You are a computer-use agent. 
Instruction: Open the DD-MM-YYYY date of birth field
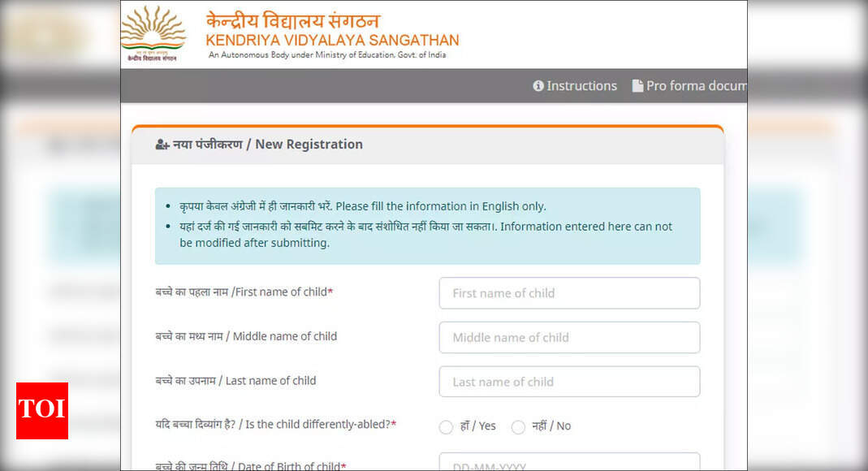click(569, 463)
